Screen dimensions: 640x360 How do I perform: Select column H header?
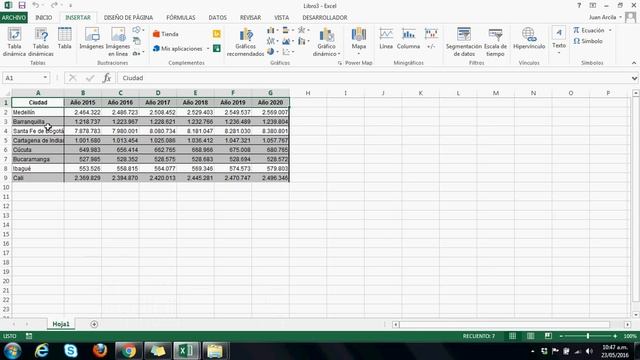308,93
